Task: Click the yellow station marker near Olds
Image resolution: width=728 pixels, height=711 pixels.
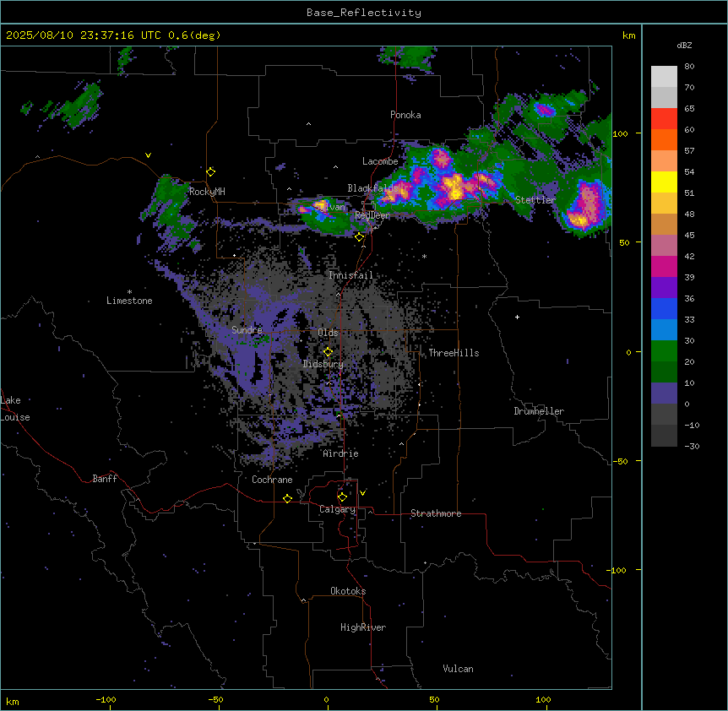Action: pos(328,352)
